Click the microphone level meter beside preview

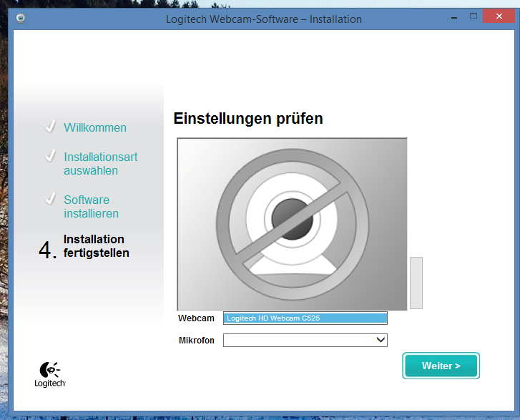[416, 283]
